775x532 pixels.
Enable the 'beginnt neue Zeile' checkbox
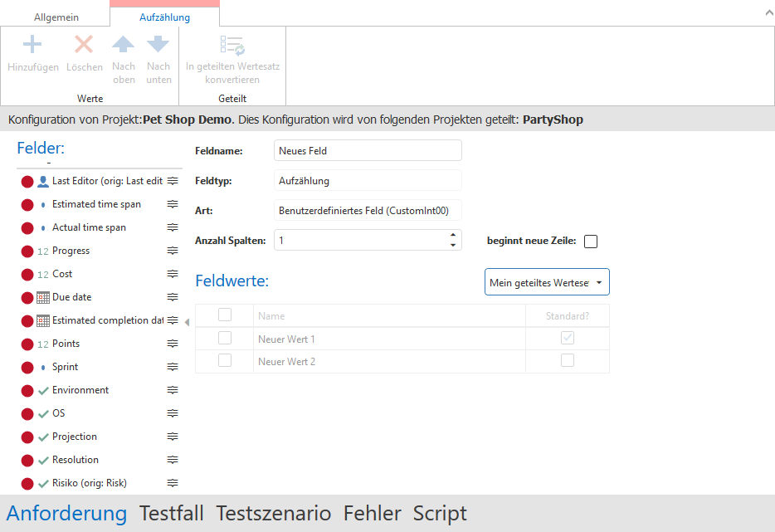pos(591,242)
